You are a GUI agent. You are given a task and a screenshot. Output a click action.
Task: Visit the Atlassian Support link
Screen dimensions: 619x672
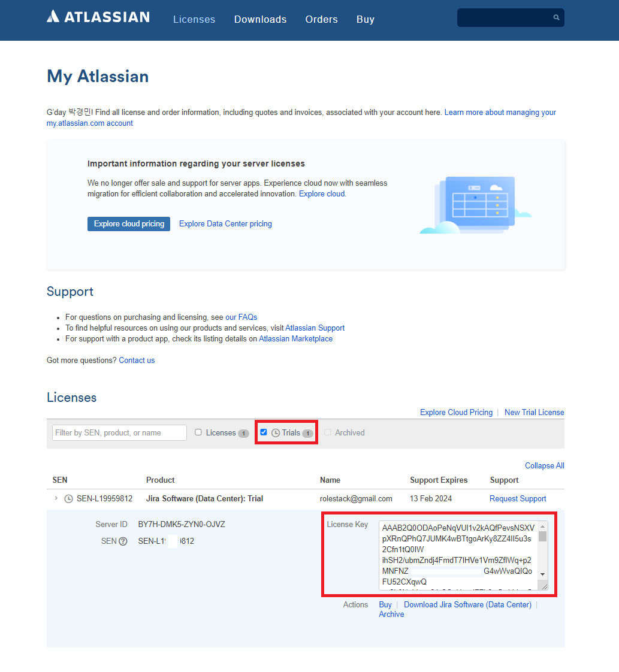pos(315,328)
